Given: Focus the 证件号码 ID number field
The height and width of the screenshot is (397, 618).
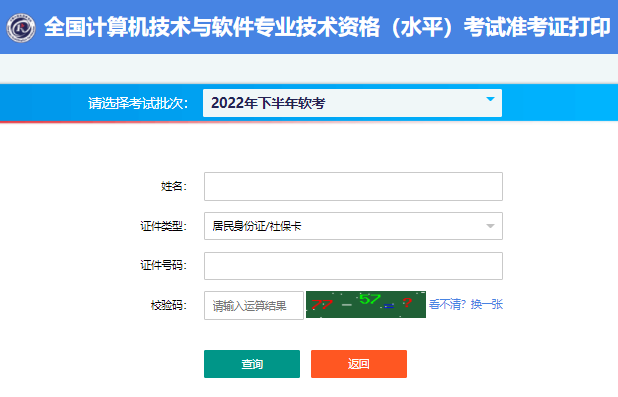Looking at the screenshot, I should pos(353,266).
